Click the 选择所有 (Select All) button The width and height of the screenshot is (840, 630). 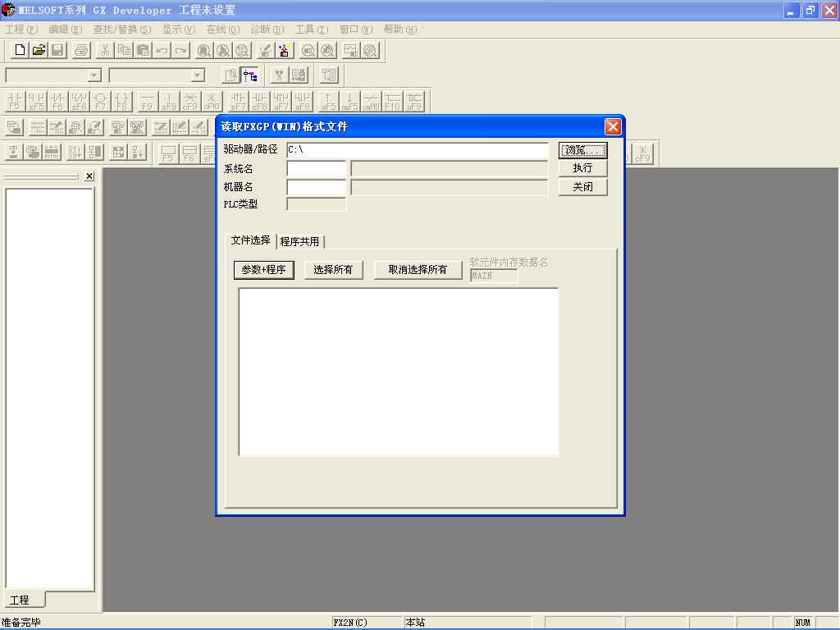[x=333, y=270]
